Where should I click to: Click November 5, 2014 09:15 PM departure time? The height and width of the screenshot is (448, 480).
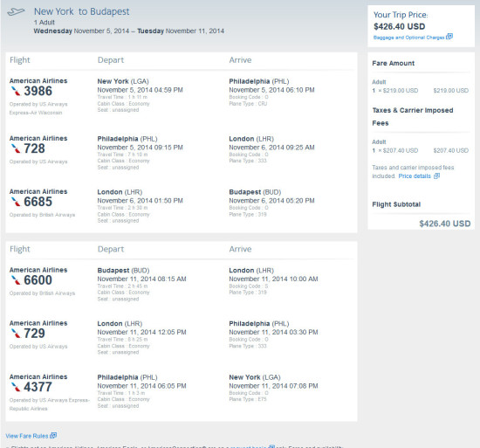[x=140, y=148]
